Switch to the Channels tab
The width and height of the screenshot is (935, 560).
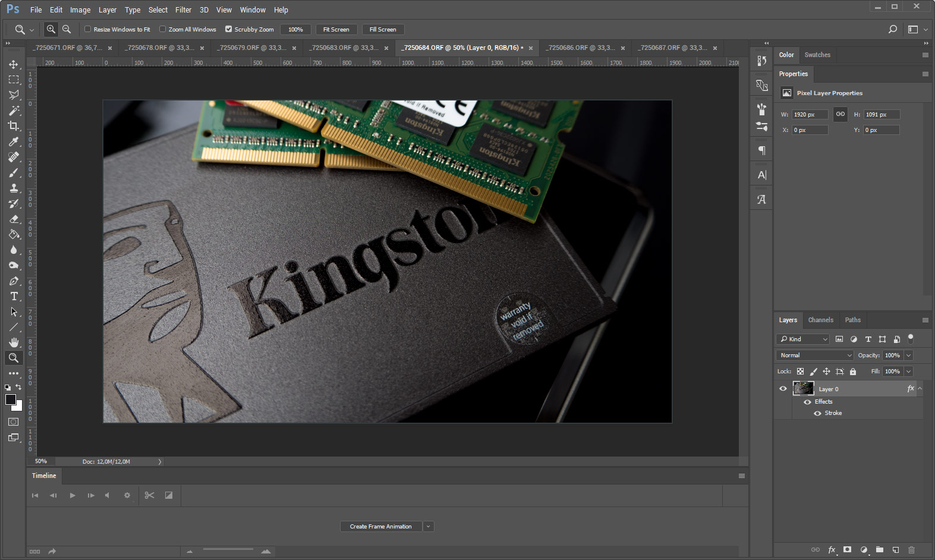(820, 320)
